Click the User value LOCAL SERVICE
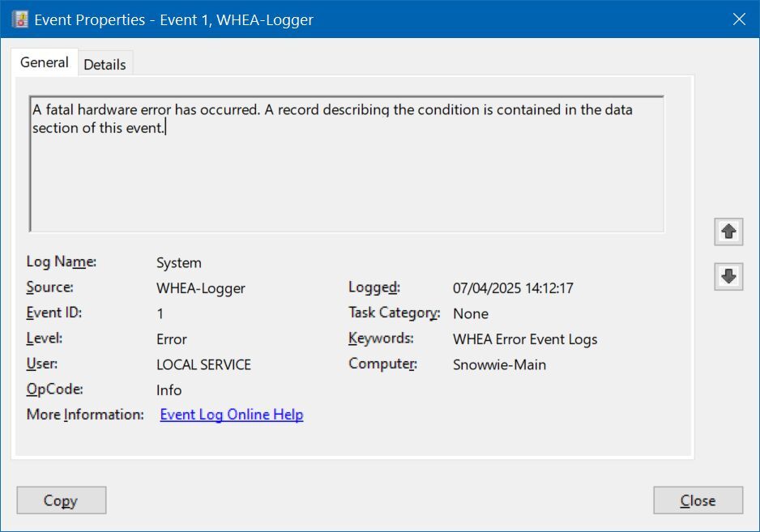Screen dimensions: 760x532 (203, 364)
